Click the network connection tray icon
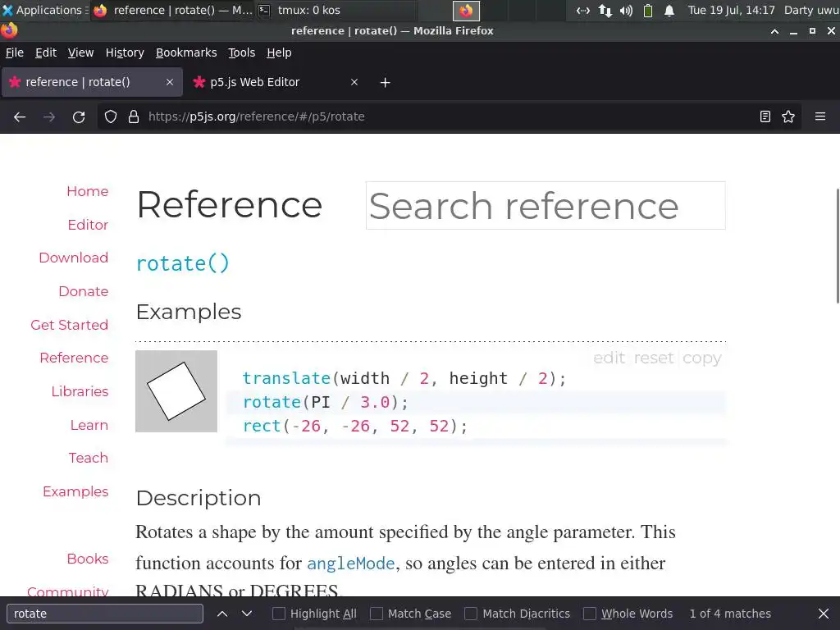The height and width of the screenshot is (630, 840). [605, 10]
